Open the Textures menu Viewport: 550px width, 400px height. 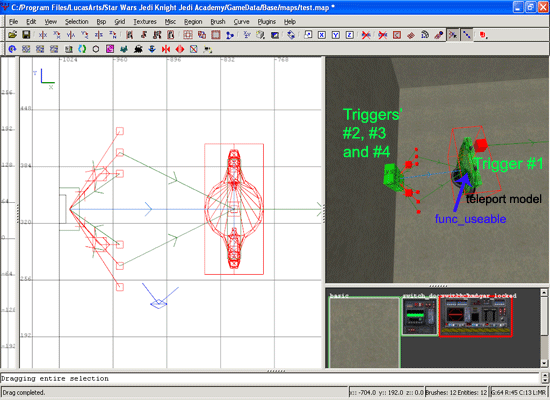(x=145, y=21)
